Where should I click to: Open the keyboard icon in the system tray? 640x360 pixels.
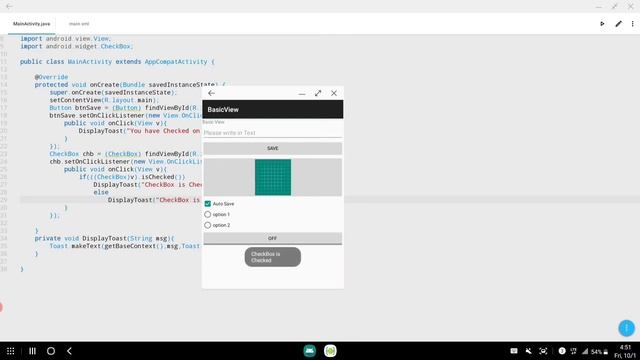tap(514, 351)
